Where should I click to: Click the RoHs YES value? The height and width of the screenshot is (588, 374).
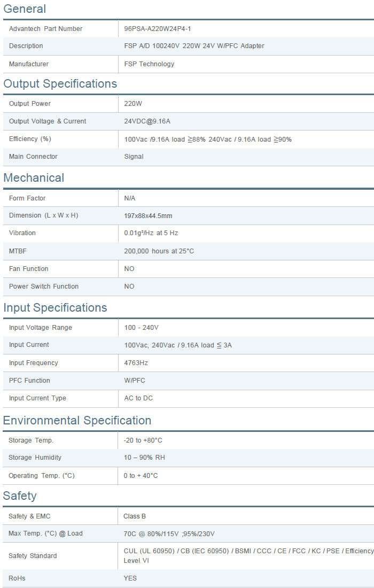(130, 578)
